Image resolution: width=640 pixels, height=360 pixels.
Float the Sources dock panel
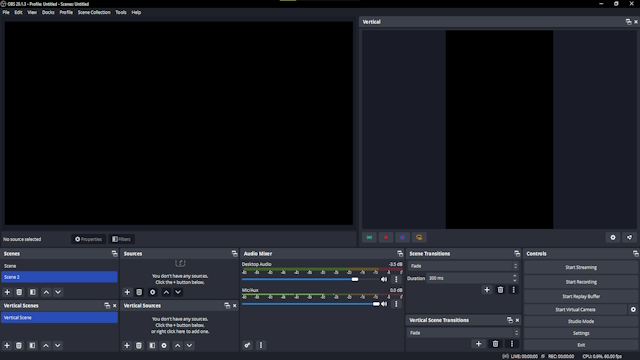(234, 254)
